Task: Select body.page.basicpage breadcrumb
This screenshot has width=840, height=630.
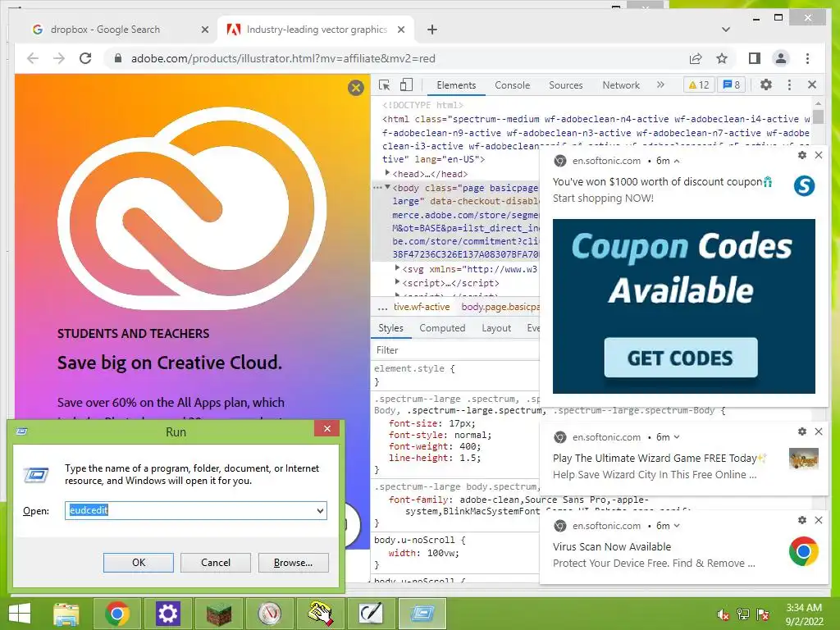Action: (500, 307)
